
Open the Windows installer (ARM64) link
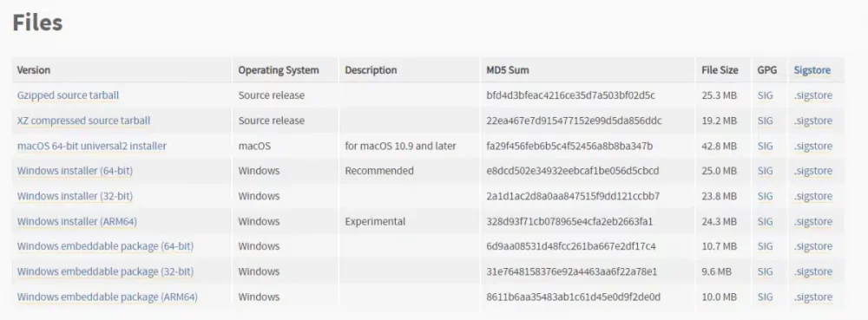point(77,222)
